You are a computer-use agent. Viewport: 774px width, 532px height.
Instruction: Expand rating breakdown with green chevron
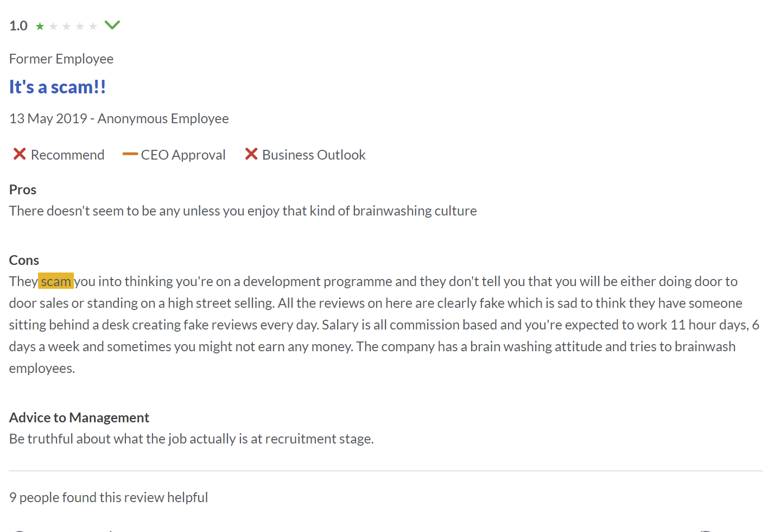coord(112,25)
